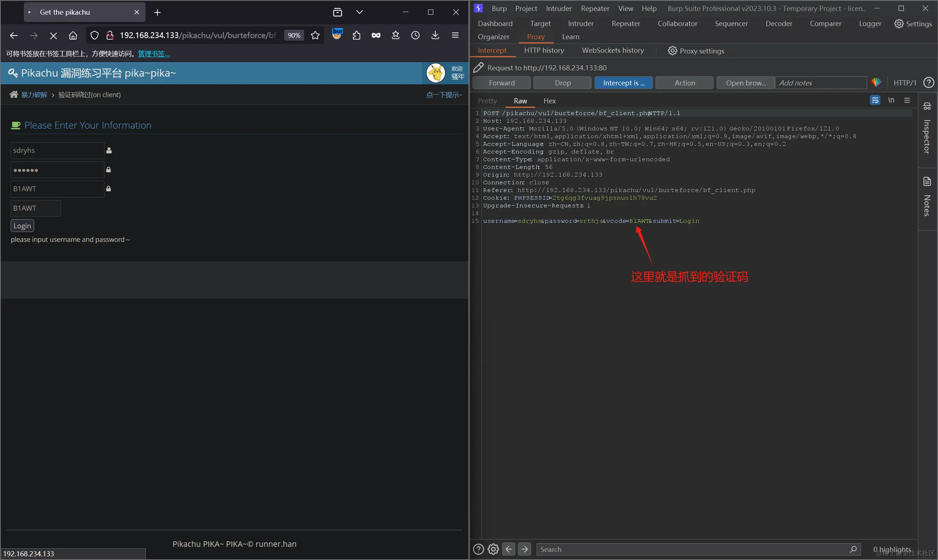Toggle non-printable characters \n icon
The width and height of the screenshot is (938, 560).
pos(891,100)
